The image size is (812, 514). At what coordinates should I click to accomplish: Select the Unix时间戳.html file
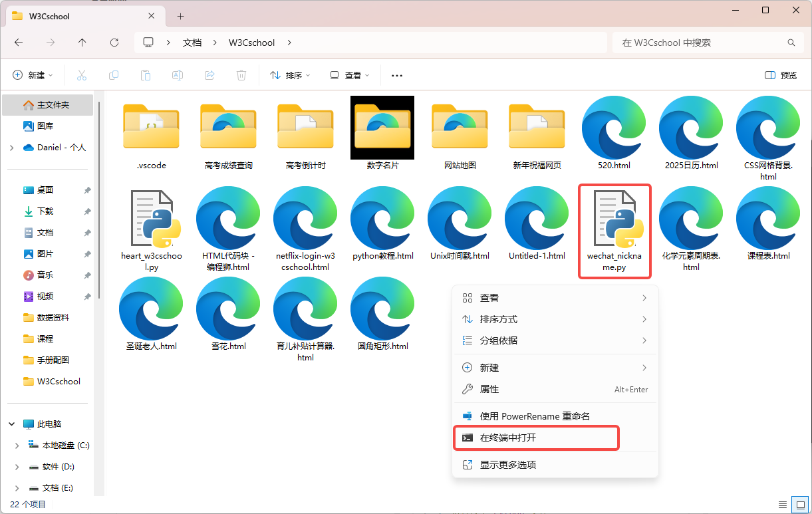click(x=460, y=223)
